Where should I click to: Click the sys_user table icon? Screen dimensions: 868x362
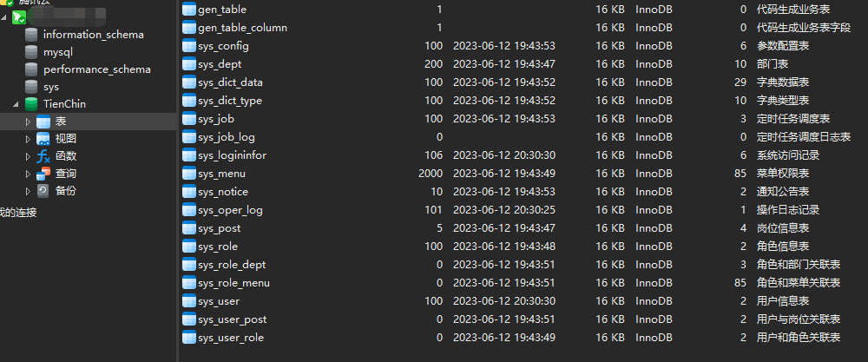click(189, 301)
